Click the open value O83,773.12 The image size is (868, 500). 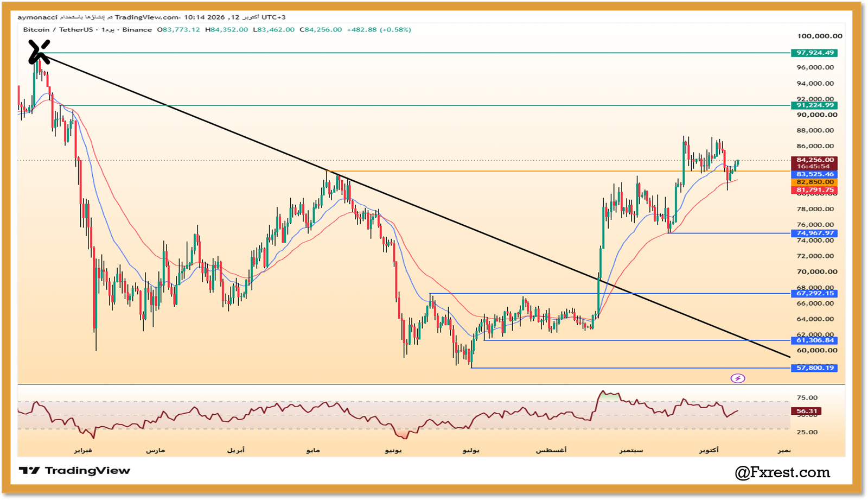[x=178, y=30]
